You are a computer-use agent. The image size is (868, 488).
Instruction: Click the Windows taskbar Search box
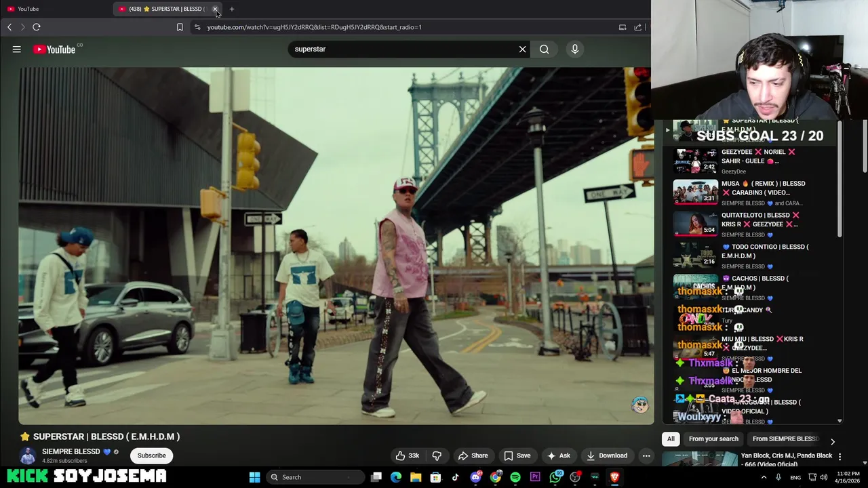pyautogui.click(x=317, y=477)
